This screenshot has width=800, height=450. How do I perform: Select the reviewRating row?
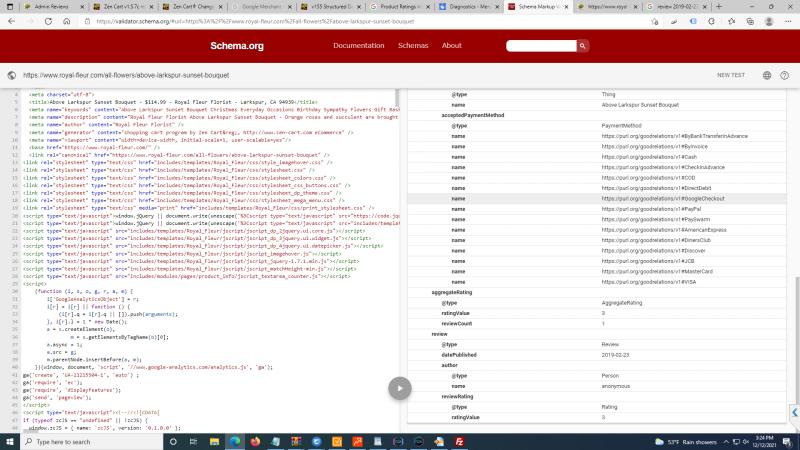[x=597, y=396]
